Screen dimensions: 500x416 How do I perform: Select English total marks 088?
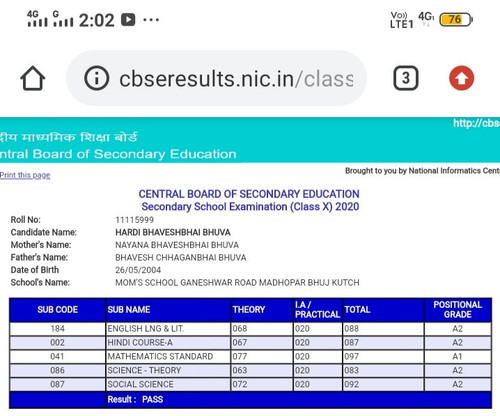pyautogui.click(x=383, y=329)
